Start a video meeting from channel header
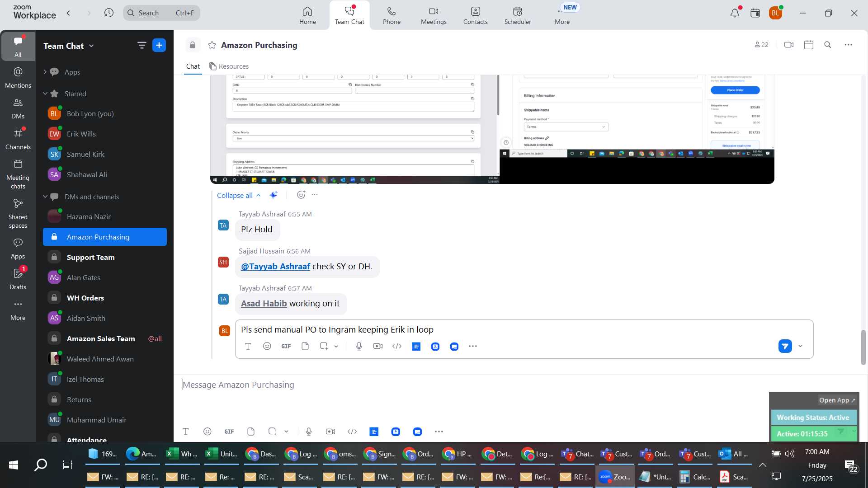The image size is (868, 488). [x=789, y=45]
